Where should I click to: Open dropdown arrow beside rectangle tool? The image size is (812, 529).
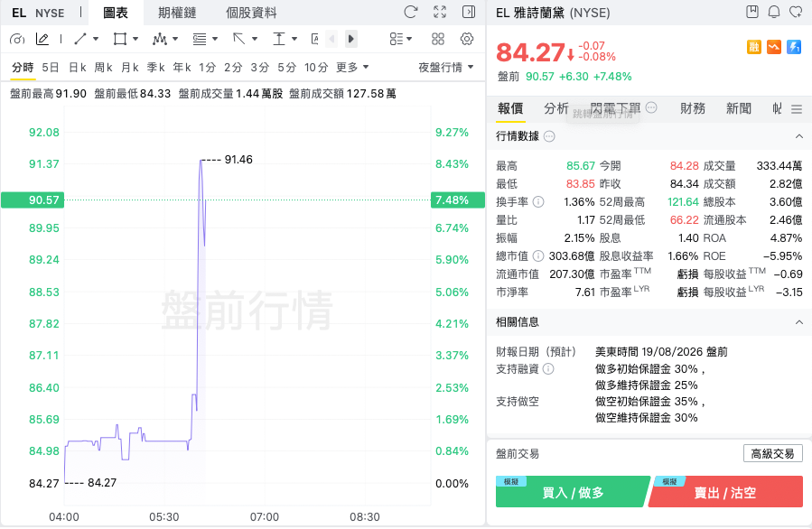tap(135, 39)
